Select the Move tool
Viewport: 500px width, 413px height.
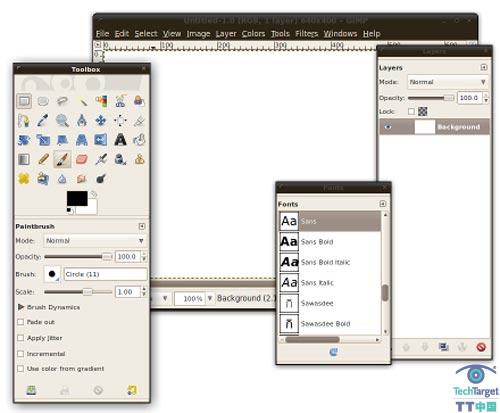pos(101,121)
